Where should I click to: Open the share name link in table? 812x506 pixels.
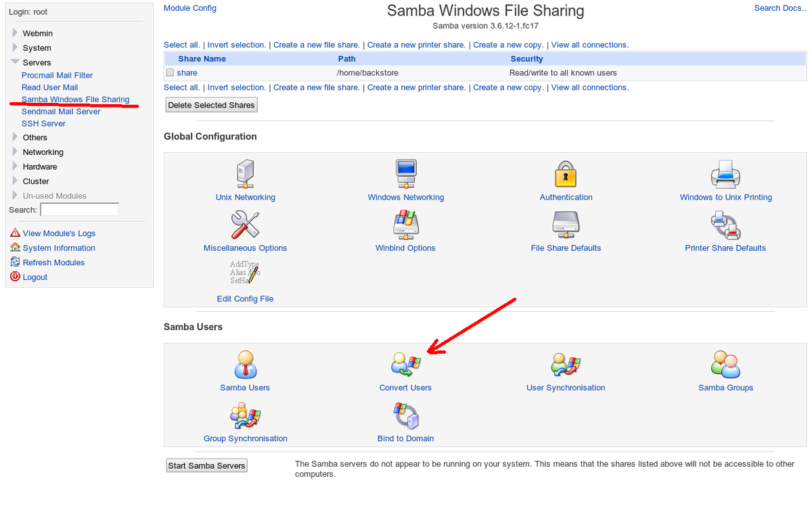click(x=187, y=72)
